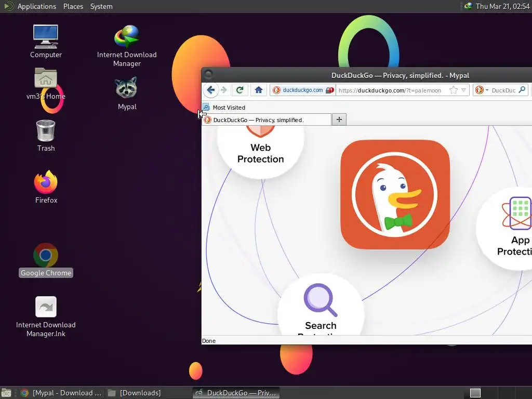Click the IDM tray icon in top panel
532x399 pixels.
pyautogui.click(x=468, y=6)
